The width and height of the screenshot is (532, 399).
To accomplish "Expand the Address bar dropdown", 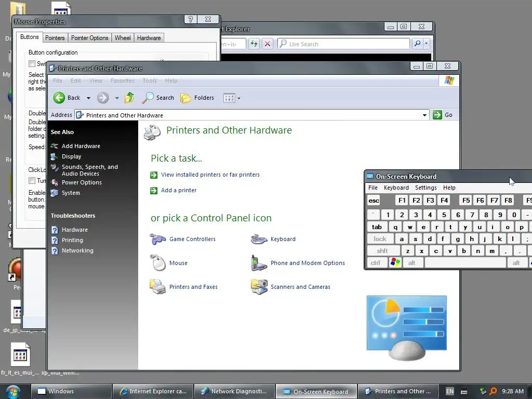I will [x=424, y=115].
